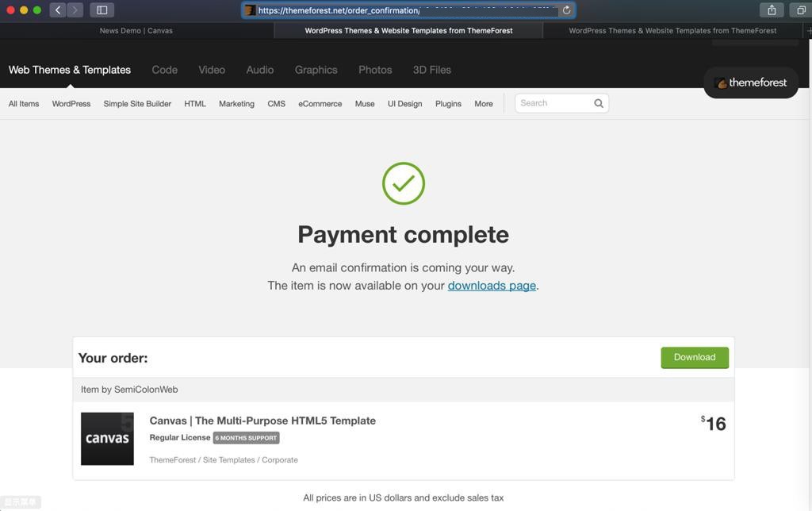The width and height of the screenshot is (812, 511).
Task: Click the ThemeForest breadcrumb link
Action: [172, 460]
